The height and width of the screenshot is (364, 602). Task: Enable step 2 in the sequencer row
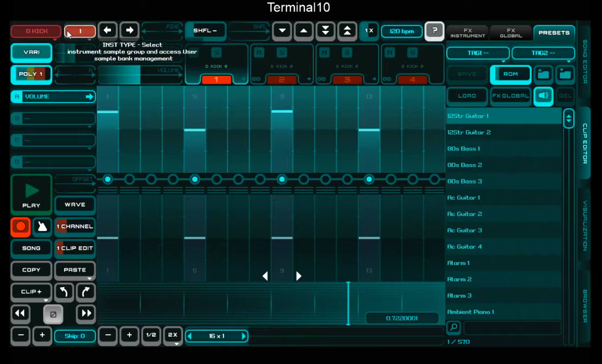tap(130, 179)
